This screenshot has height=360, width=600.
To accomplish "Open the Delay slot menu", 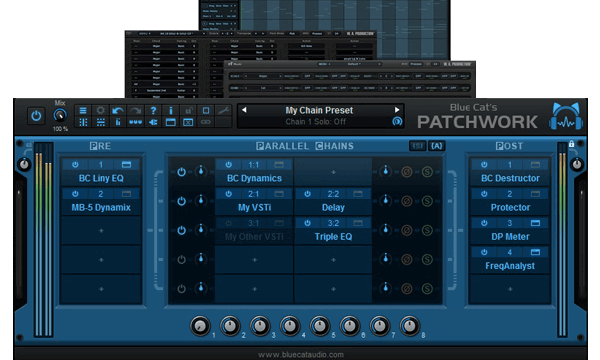I will pos(333,207).
